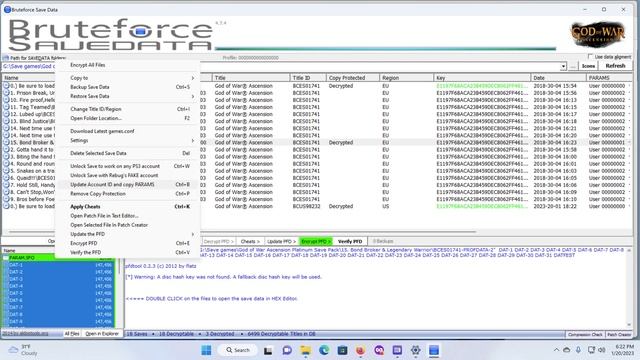
Task: Sort saves by 'Date' column header
Action: [x=558, y=78]
